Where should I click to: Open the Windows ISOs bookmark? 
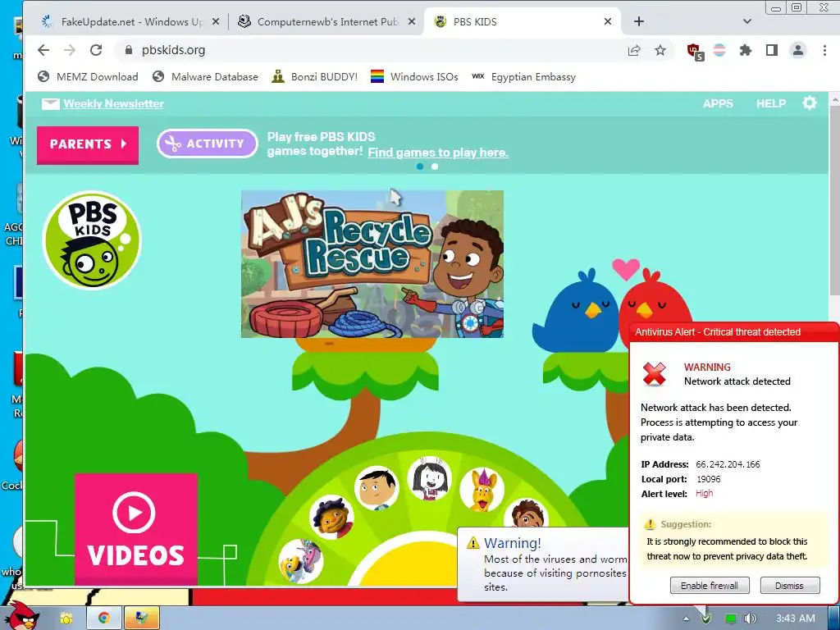click(414, 76)
